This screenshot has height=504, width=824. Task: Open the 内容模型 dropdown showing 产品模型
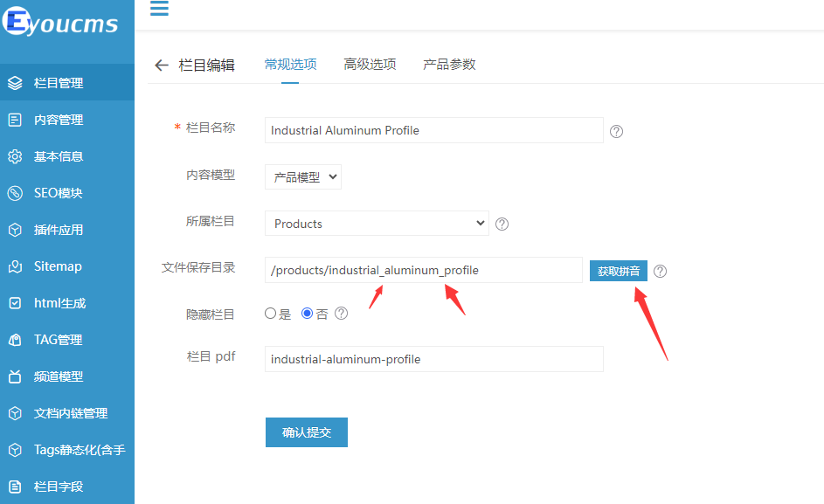pos(303,177)
